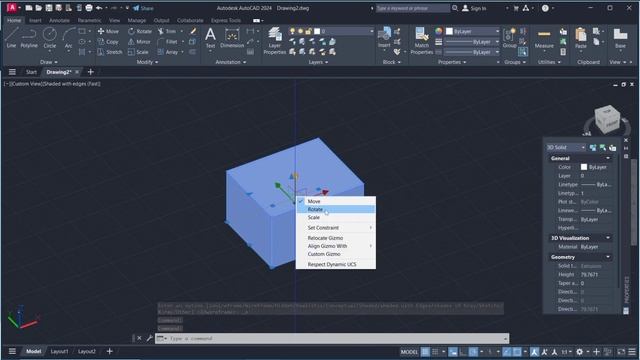640x360 pixels.
Task: Click the Paste clipboard tool
Action: point(580,38)
